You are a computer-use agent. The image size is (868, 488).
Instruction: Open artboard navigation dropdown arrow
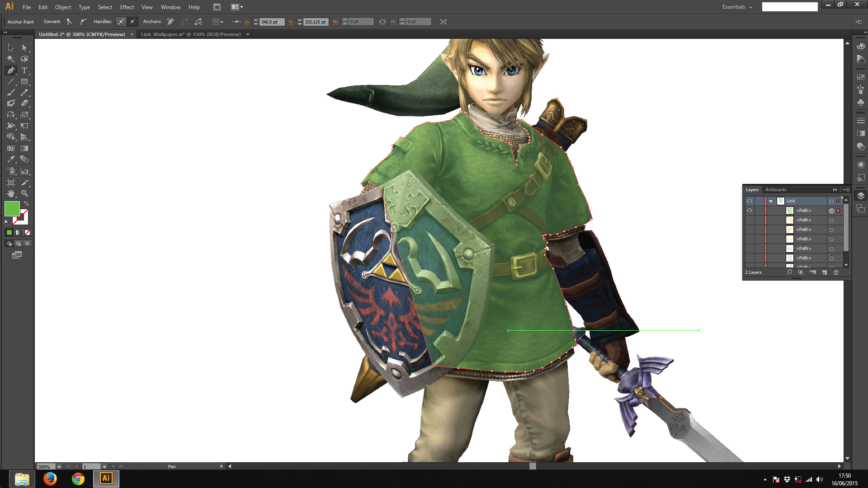click(x=104, y=466)
